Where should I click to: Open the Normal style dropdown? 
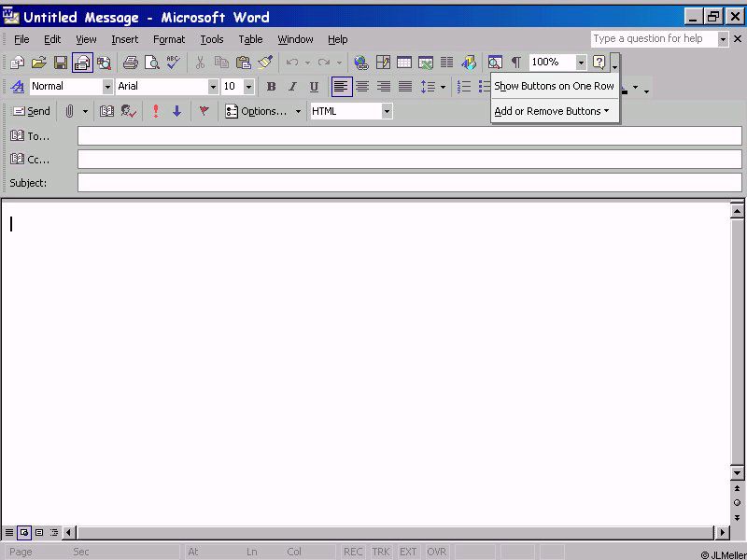click(107, 87)
